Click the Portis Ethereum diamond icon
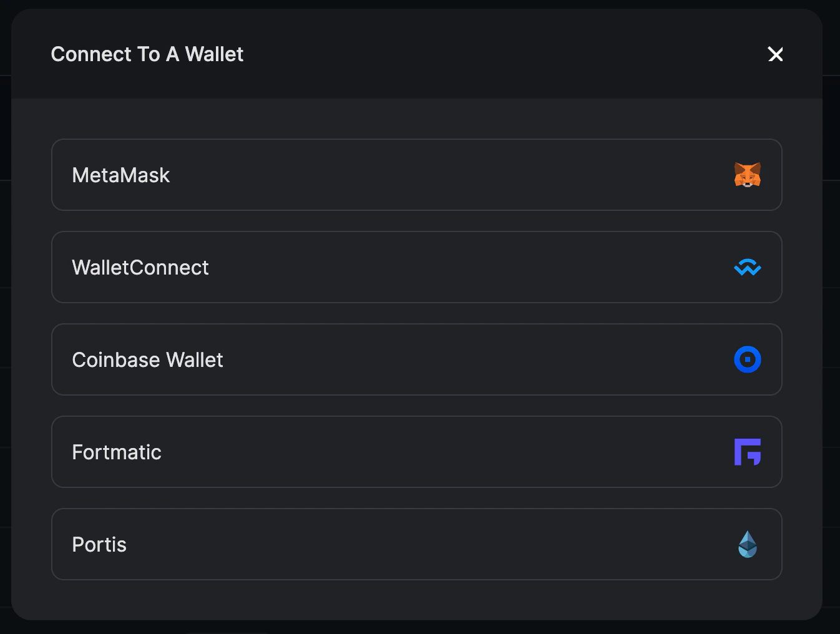Viewport: 840px width, 634px height. pyautogui.click(x=748, y=544)
